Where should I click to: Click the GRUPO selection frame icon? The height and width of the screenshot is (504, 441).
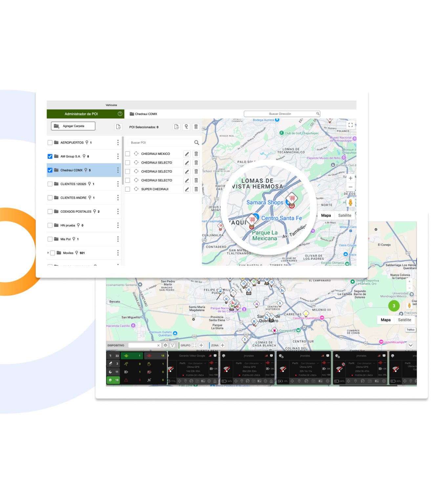194,345
